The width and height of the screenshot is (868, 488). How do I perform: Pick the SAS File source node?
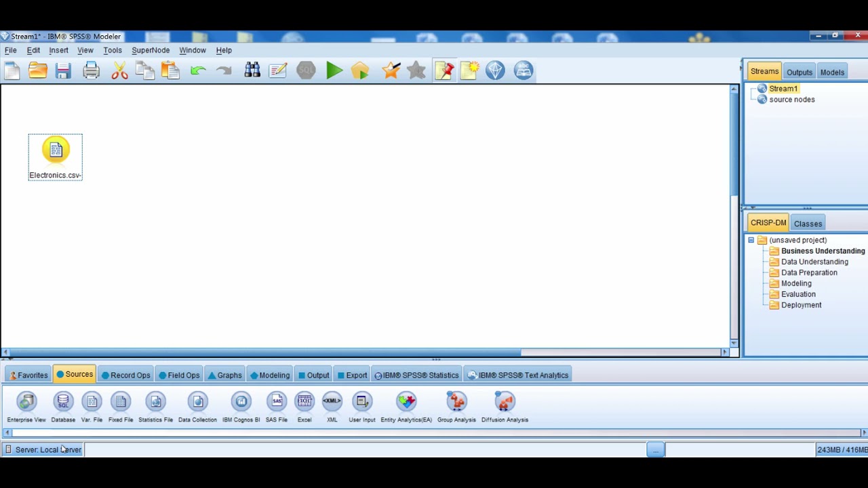(x=277, y=407)
